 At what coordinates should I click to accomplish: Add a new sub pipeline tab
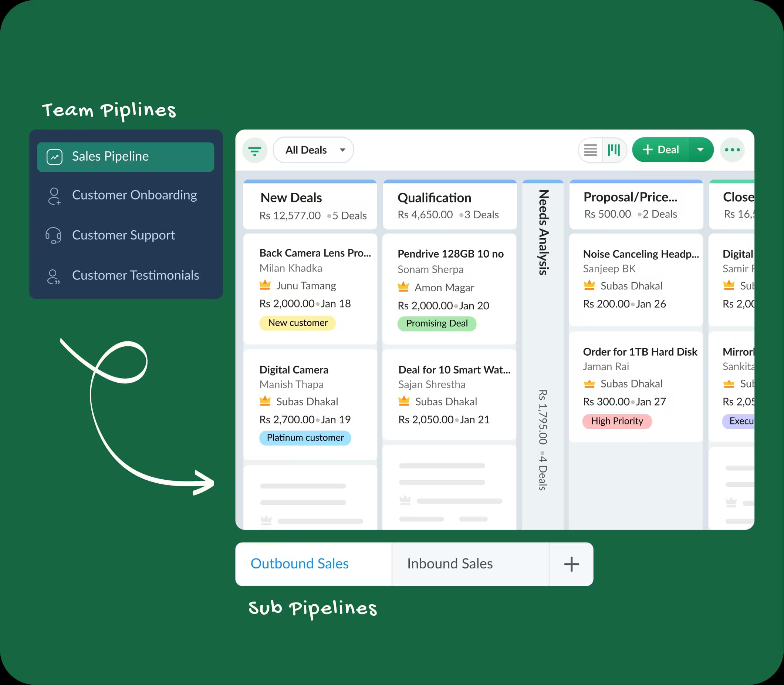572,564
